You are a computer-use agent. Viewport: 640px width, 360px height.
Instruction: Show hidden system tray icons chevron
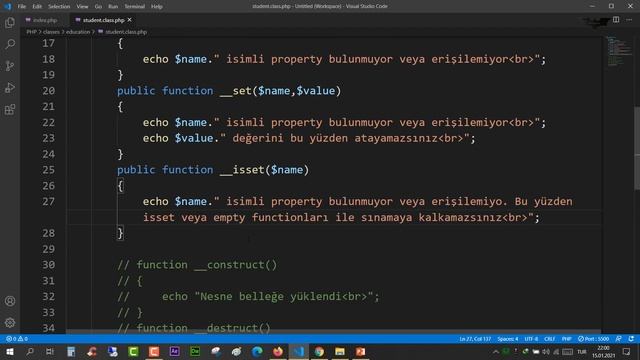(x=496, y=351)
